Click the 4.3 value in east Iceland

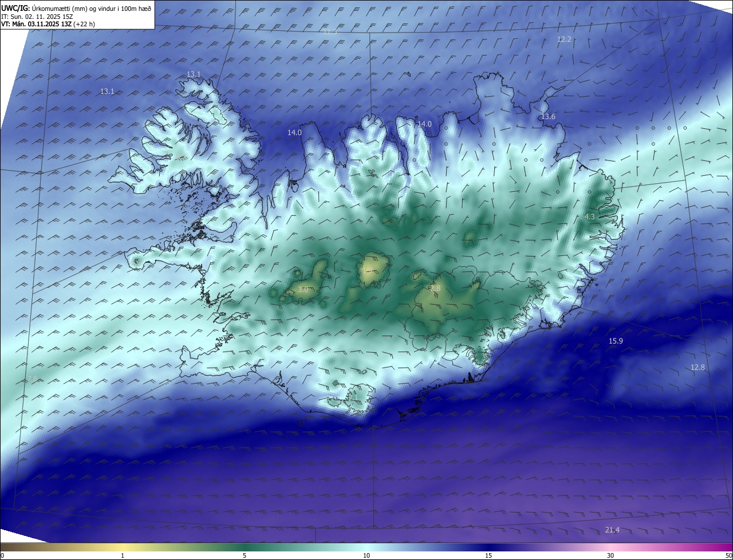590,216
